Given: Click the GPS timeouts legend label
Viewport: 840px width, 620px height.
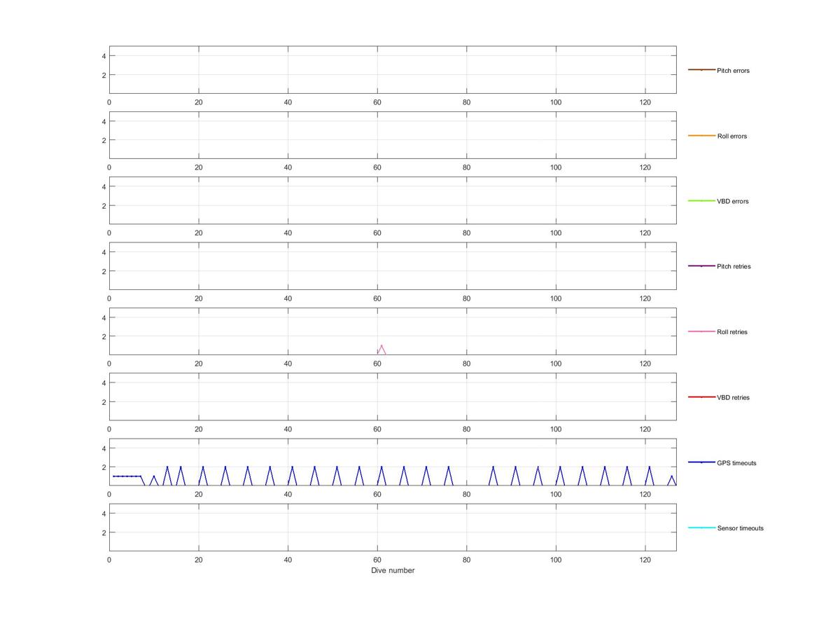Looking at the screenshot, I should pyautogui.click(x=736, y=463).
